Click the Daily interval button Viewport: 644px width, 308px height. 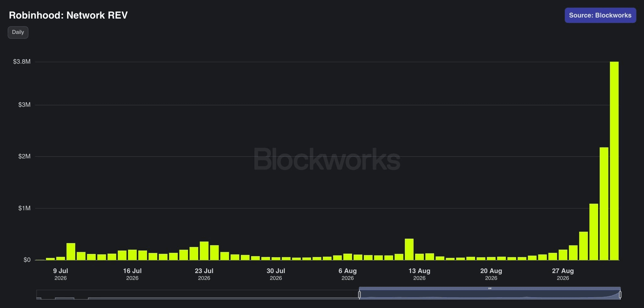(x=18, y=32)
